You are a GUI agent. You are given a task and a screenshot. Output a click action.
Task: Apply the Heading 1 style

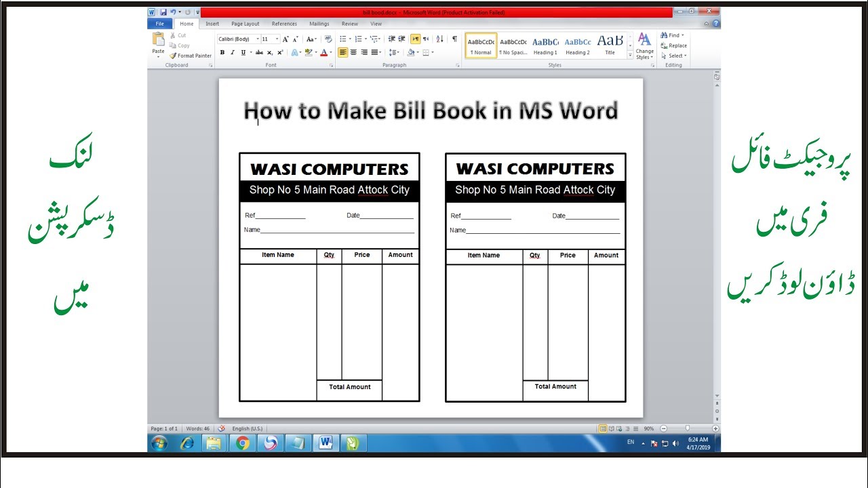click(x=545, y=45)
